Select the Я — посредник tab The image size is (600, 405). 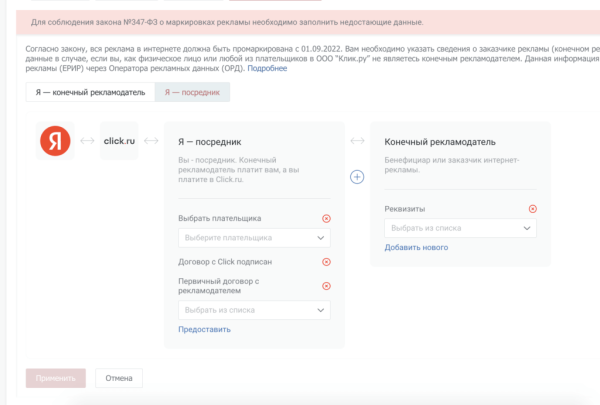(x=192, y=92)
